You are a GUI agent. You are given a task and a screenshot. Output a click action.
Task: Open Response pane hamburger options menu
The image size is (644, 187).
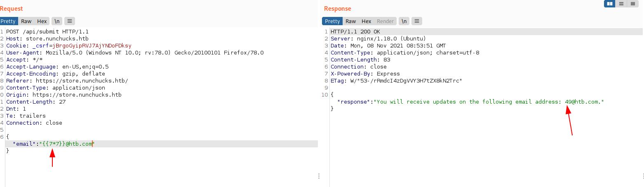click(417, 21)
